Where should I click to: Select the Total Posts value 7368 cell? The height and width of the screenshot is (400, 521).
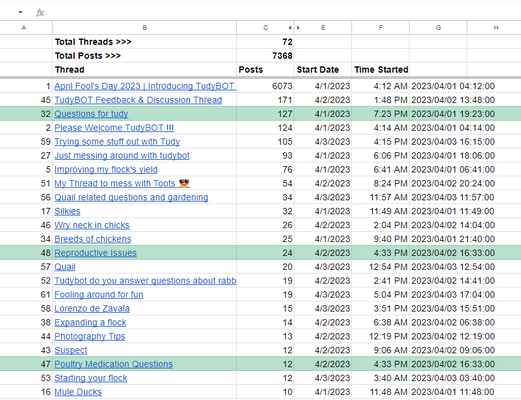click(265, 56)
